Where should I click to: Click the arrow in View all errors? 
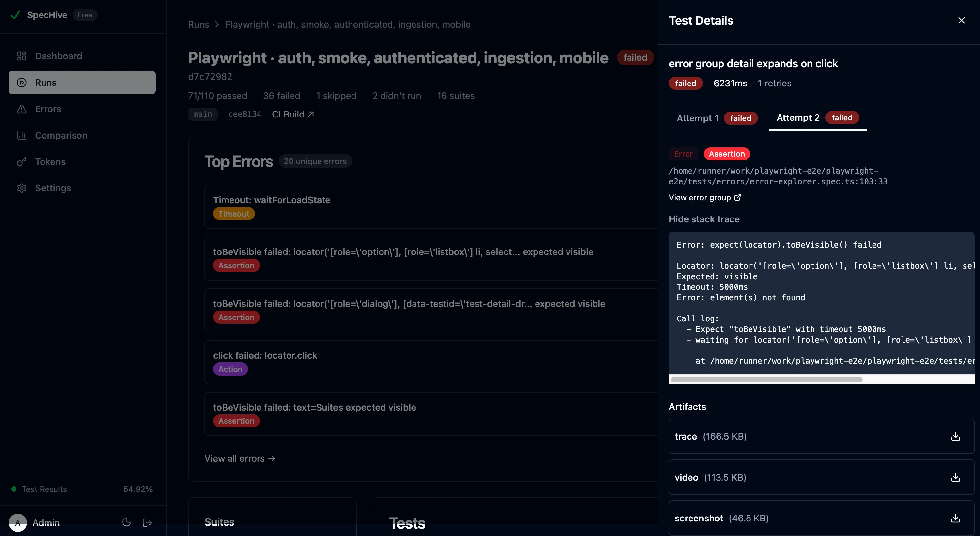point(271,458)
